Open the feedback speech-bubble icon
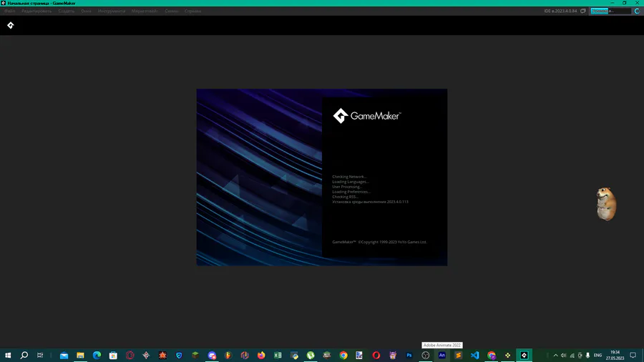 point(582,11)
